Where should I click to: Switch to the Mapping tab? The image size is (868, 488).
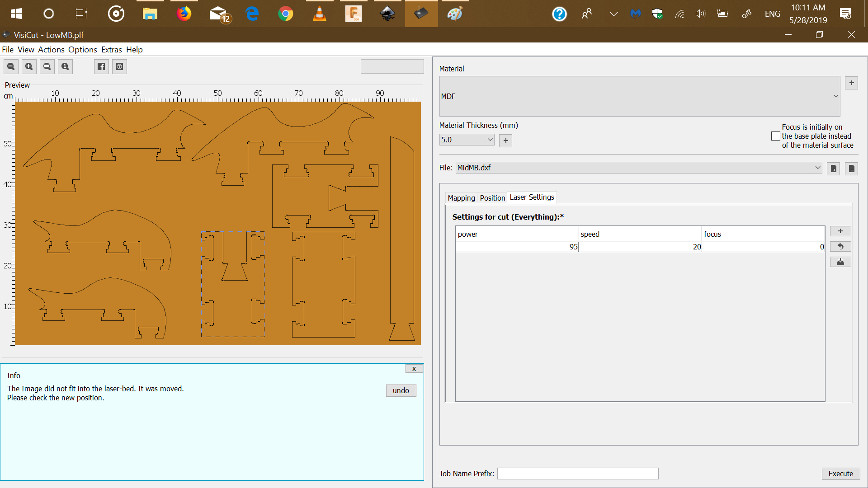[x=461, y=198]
